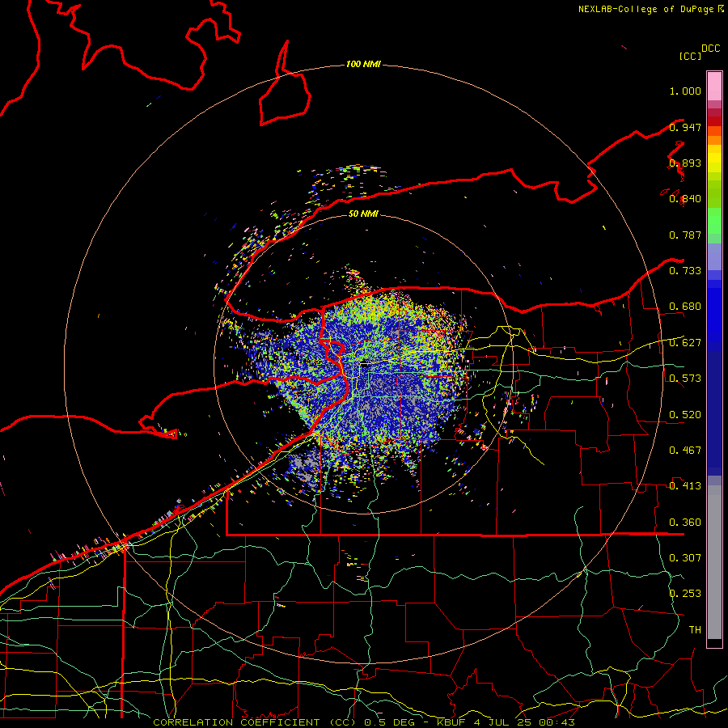Click the 0.520 legend value
Image resolution: width=728 pixels, height=728 pixels.
(x=685, y=415)
